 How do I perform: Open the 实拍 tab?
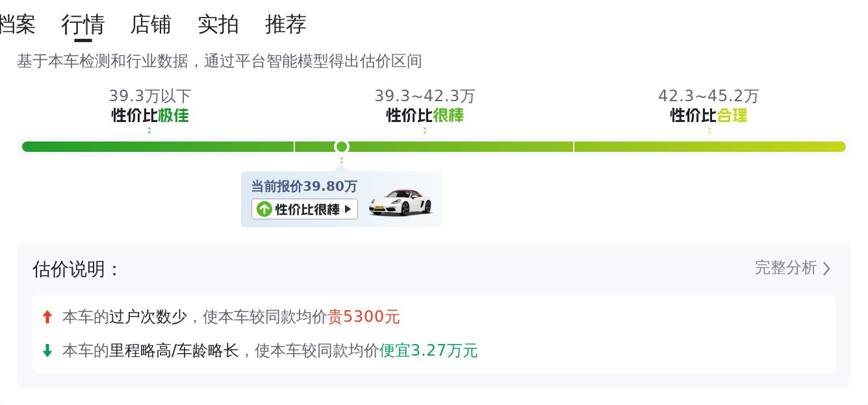(x=218, y=25)
